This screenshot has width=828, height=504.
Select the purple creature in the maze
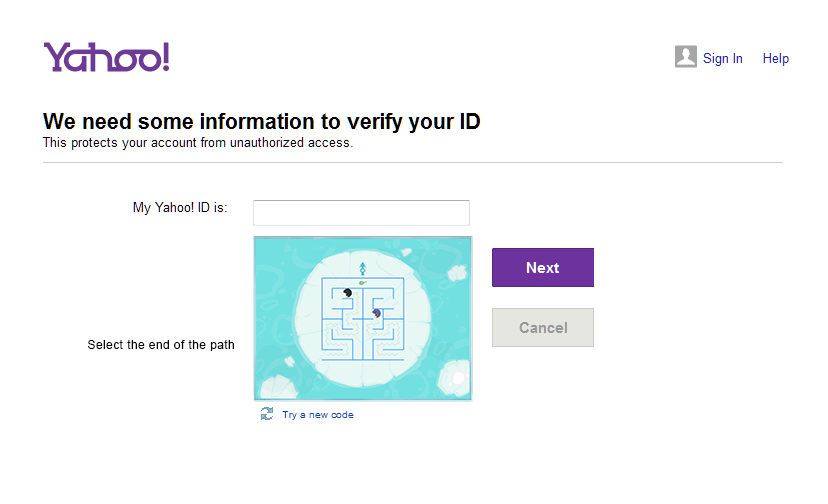click(x=376, y=313)
